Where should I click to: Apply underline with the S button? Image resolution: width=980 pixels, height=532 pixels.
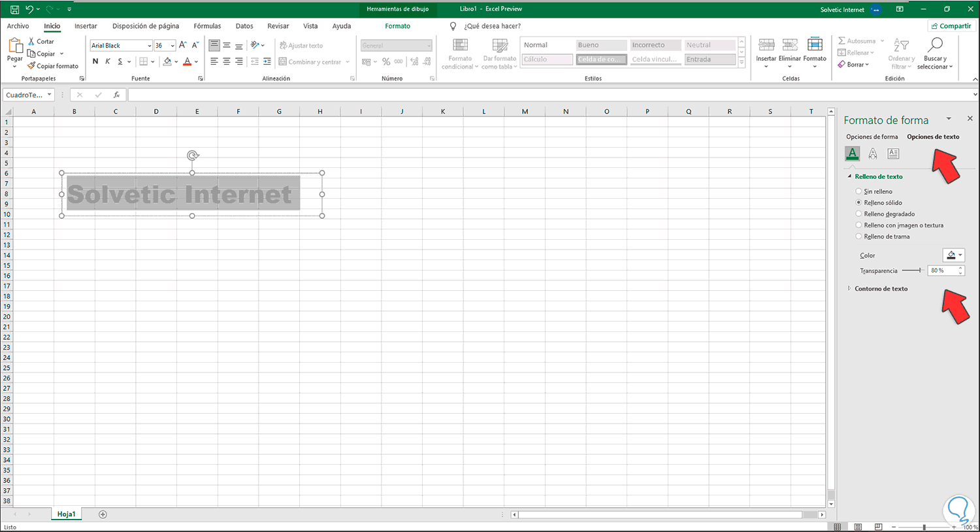(x=120, y=61)
